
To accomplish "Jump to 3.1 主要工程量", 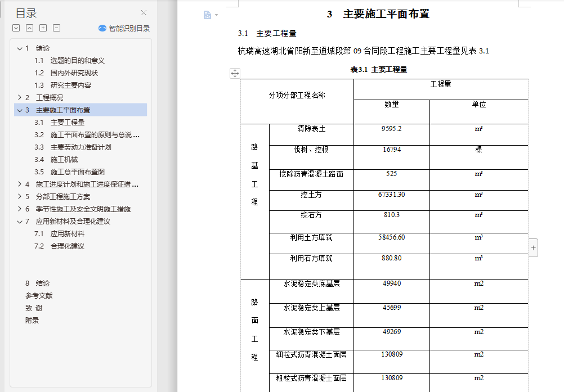I will click(59, 122).
